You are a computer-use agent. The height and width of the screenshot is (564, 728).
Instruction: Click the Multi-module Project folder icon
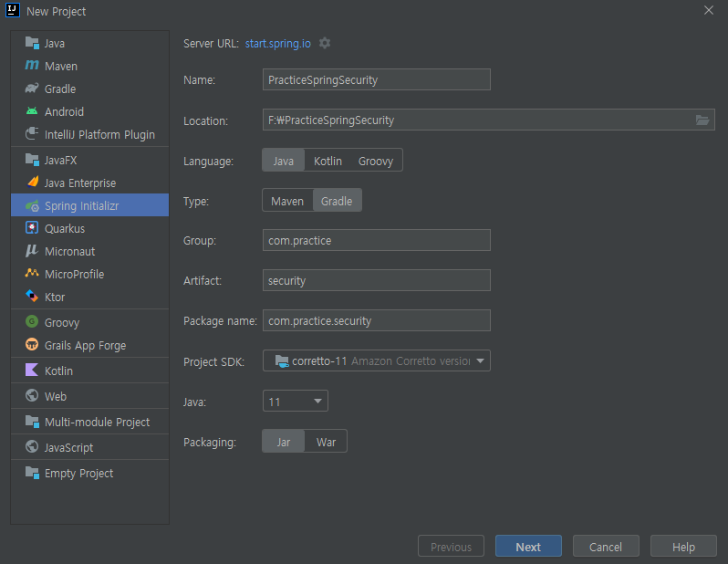pos(32,422)
